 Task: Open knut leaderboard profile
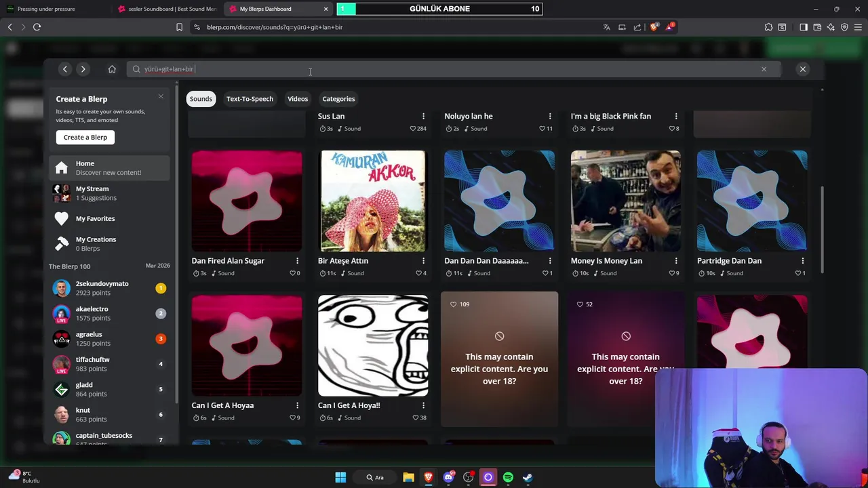pyautogui.click(x=110, y=414)
